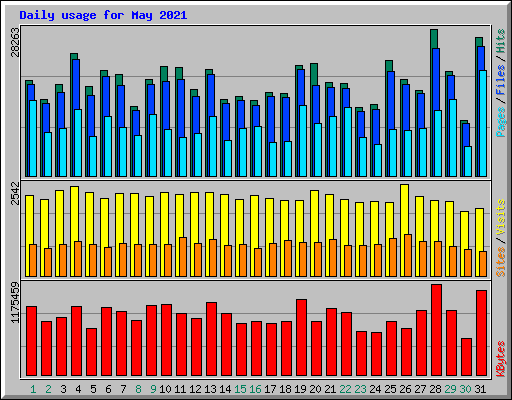
Task: Click day 13 on the x-axis
Action: tap(210, 389)
